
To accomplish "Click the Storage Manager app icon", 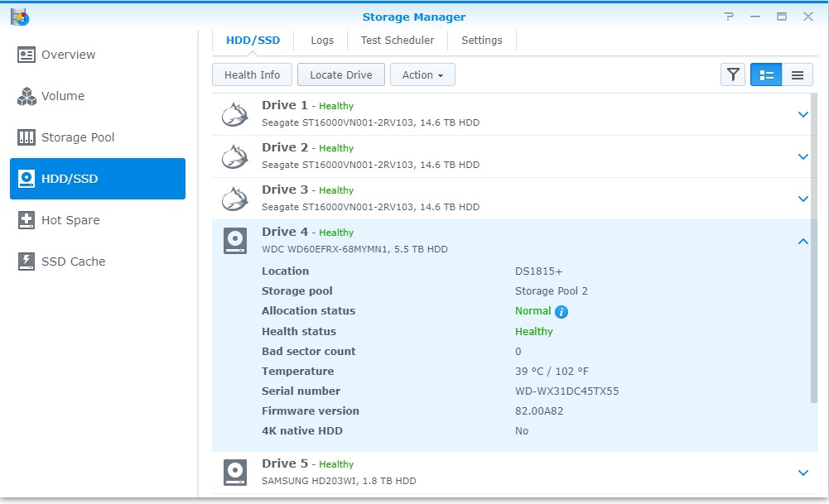I will coord(20,17).
